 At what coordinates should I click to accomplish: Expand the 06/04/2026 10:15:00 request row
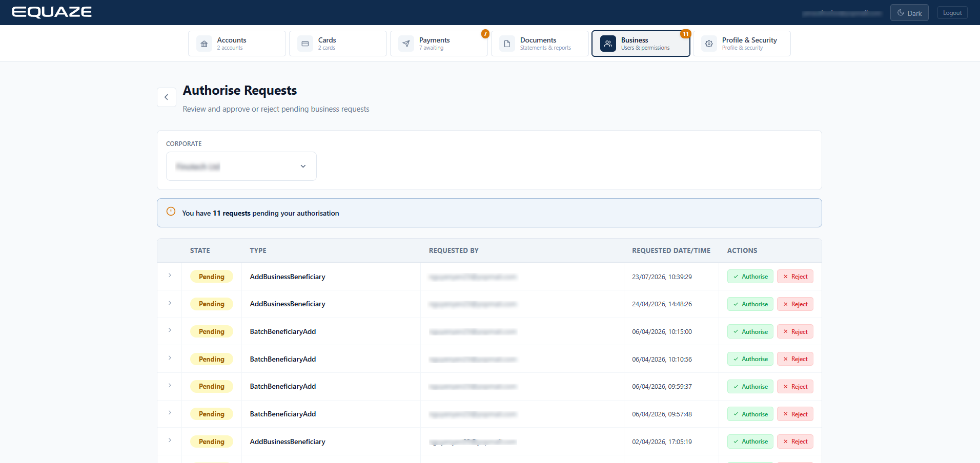point(170,330)
